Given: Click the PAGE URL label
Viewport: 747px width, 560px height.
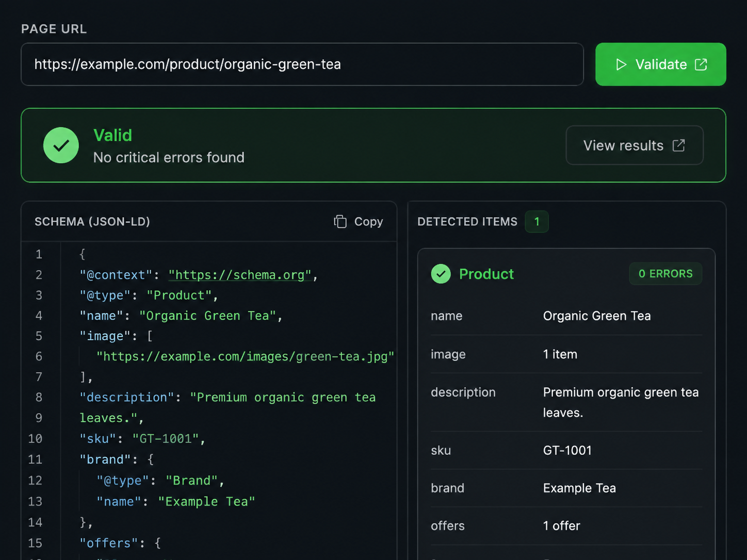Looking at the screenshot, I should tap(54, 29).
